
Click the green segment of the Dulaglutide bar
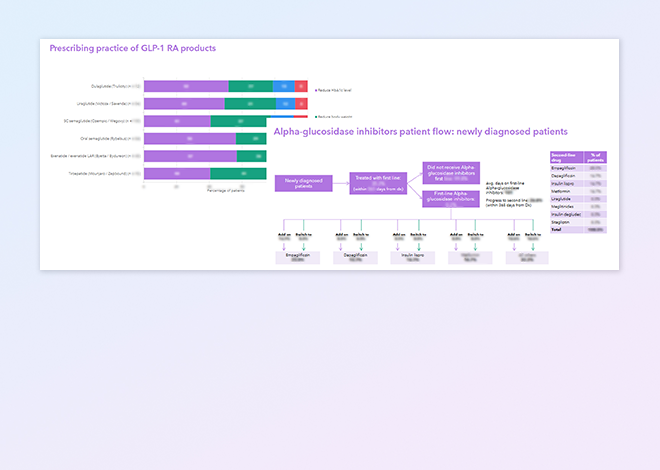[x=250, y=86]
